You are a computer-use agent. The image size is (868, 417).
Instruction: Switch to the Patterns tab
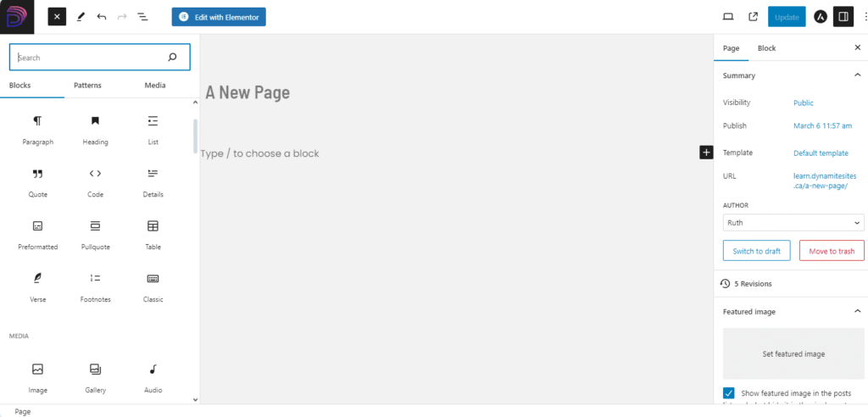[87, 86]
